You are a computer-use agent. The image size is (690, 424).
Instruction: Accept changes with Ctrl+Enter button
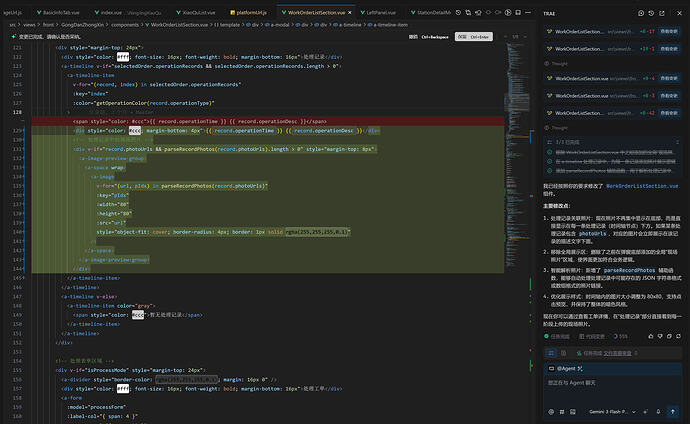tap(473, 37)
